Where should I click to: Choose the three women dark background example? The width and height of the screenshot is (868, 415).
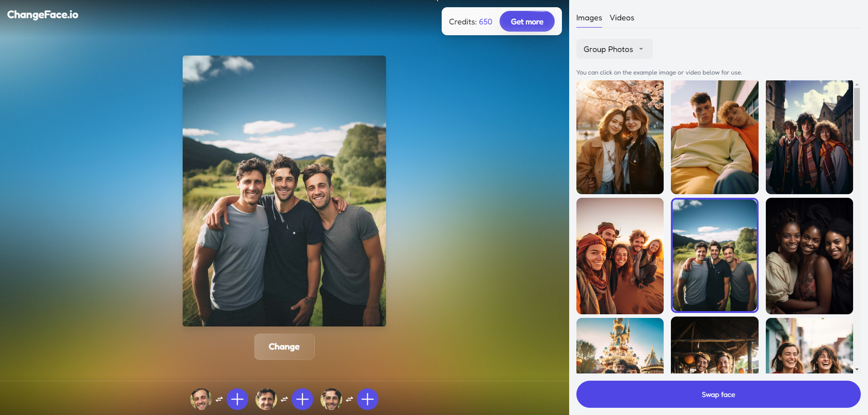(x=809, y=256)
